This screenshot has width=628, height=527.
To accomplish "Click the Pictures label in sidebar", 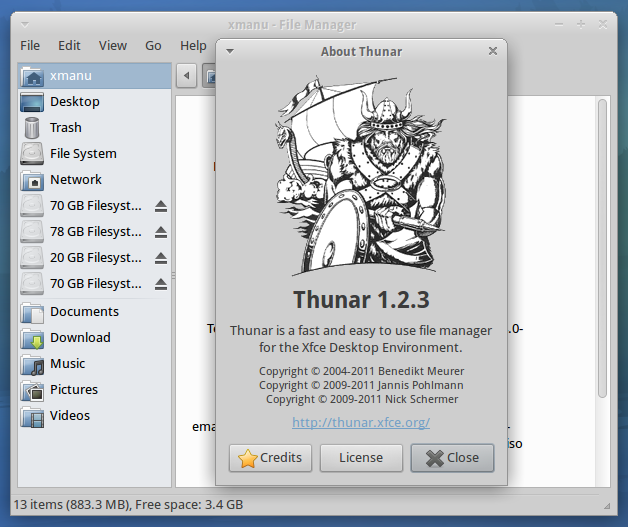I will [74, 390].
